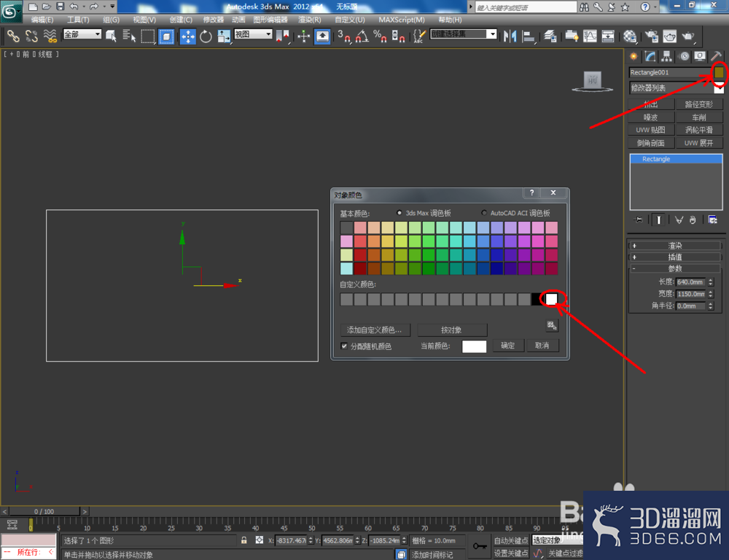Switch to the Create command panel
Viewport: 729px width, 560px height.
pos(634,57)
